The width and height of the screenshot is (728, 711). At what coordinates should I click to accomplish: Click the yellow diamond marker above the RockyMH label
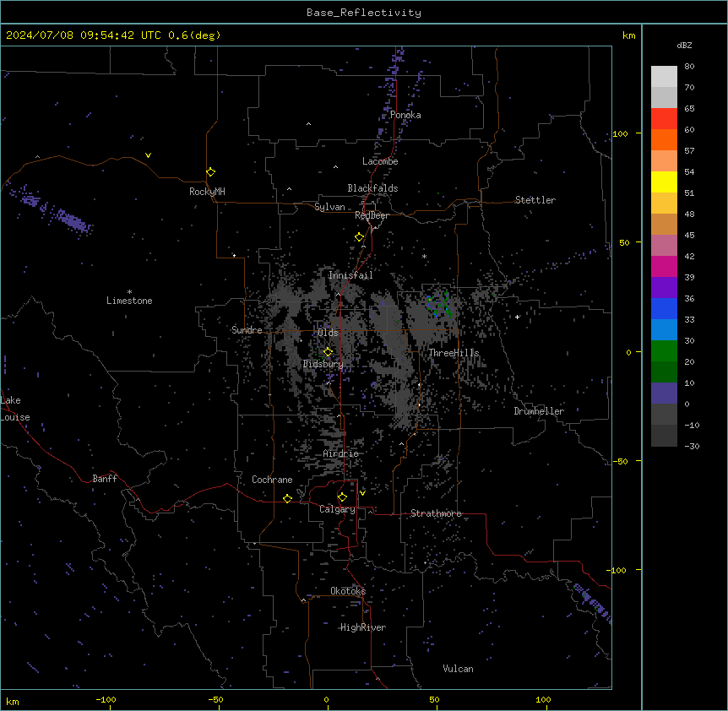click(211, 172)
